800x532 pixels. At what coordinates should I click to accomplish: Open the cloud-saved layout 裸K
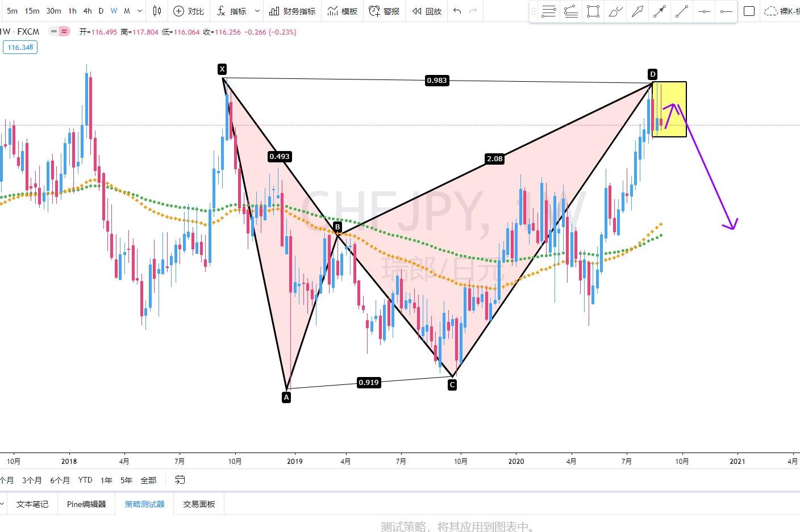click(782, 11)
